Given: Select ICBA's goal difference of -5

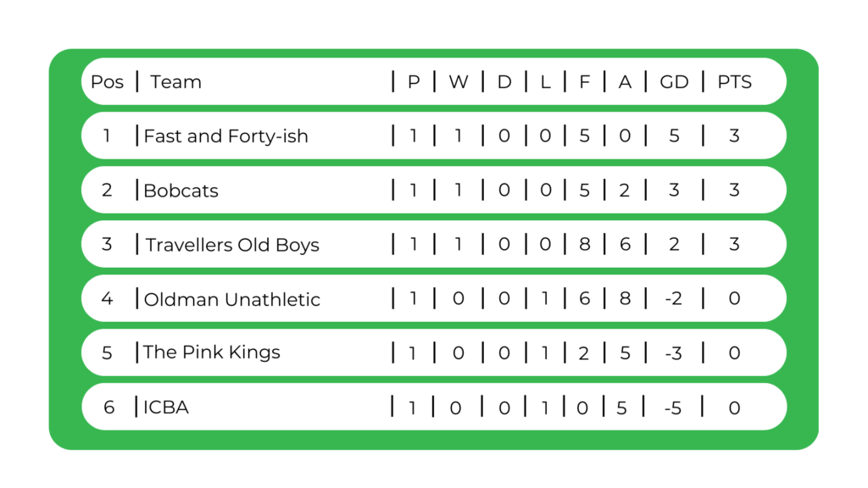Looking at the screenshot, I should point(673,408).
